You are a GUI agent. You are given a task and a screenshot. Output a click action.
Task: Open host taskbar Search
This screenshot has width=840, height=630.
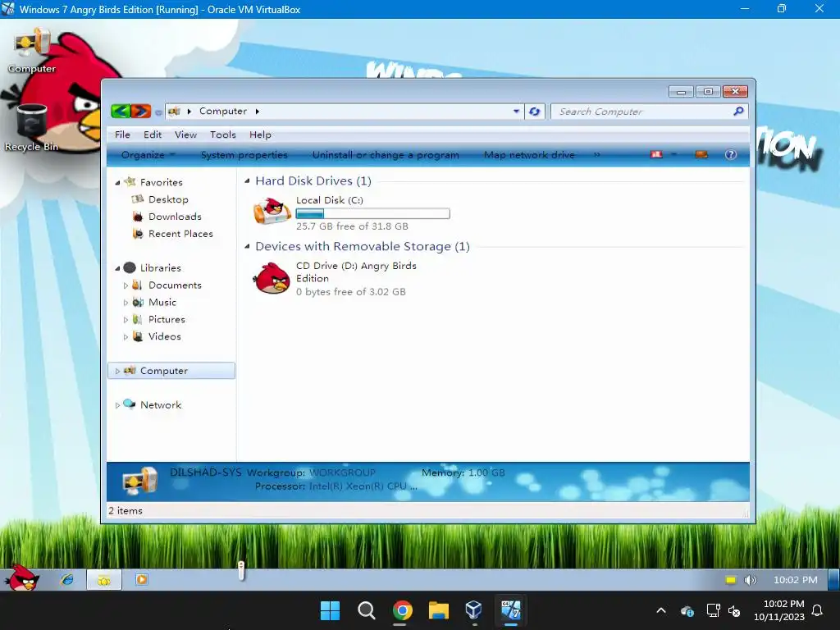point(367,610)
